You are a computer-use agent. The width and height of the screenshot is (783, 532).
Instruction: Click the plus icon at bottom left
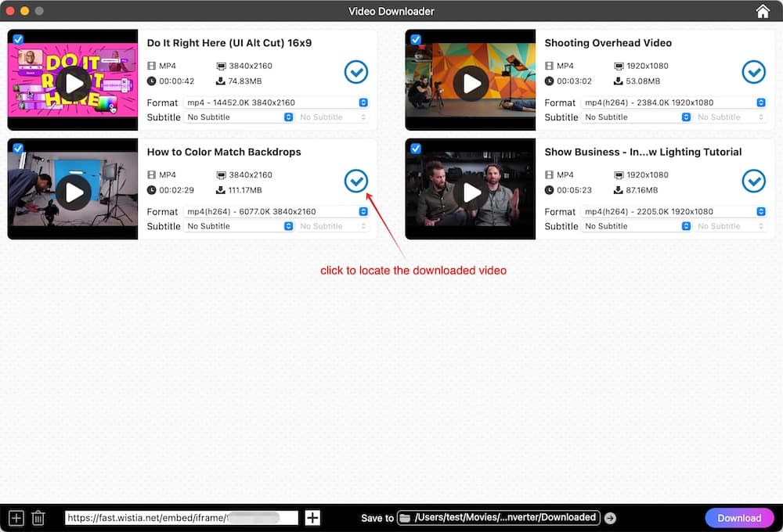tap(16, 517)
